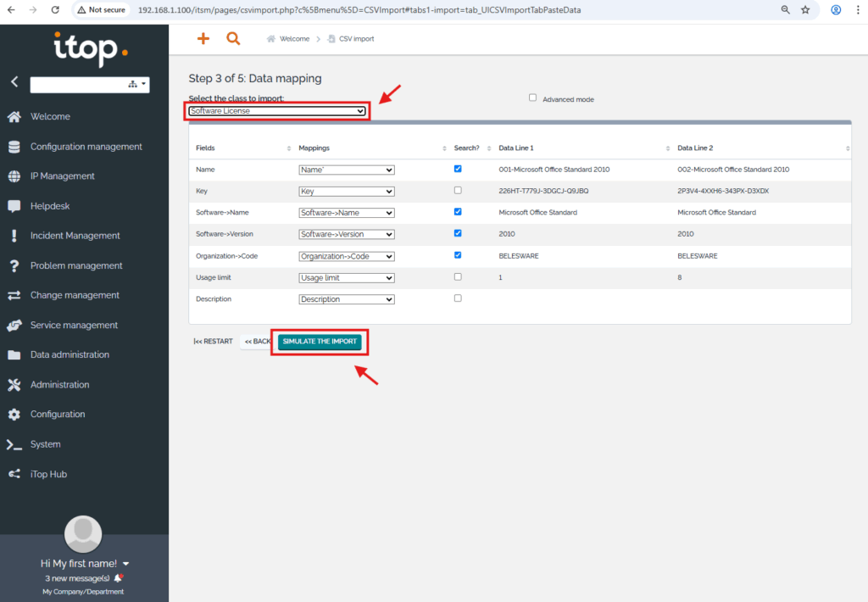Open the notification bell for new messages

click(118, 577)
